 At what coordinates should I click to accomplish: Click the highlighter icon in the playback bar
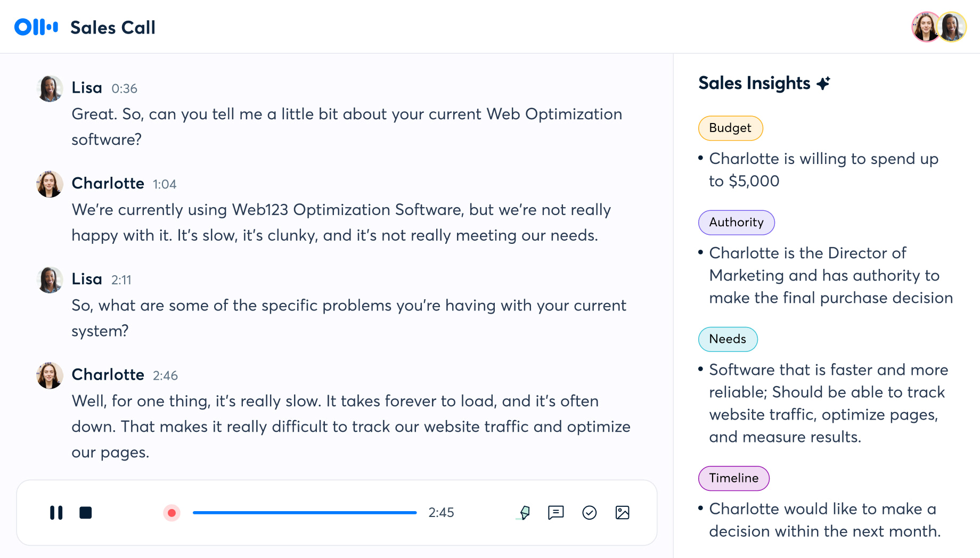pyautogui.click(x=525, y=513)
